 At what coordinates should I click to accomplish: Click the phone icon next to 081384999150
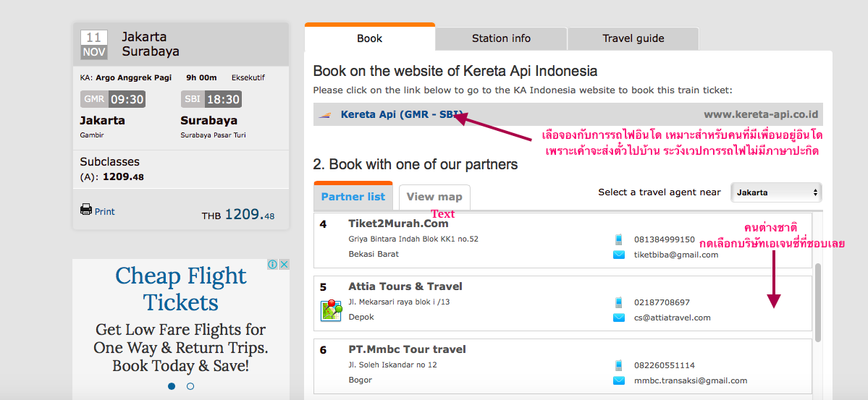(x=618, y=239)
